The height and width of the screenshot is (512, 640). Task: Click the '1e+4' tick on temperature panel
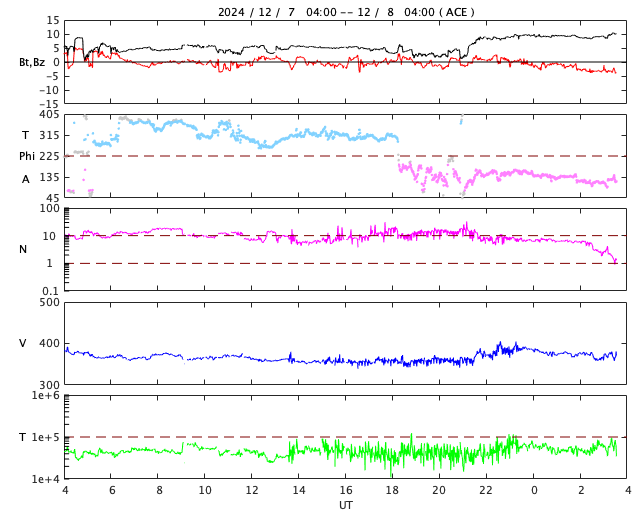[46, 479]
